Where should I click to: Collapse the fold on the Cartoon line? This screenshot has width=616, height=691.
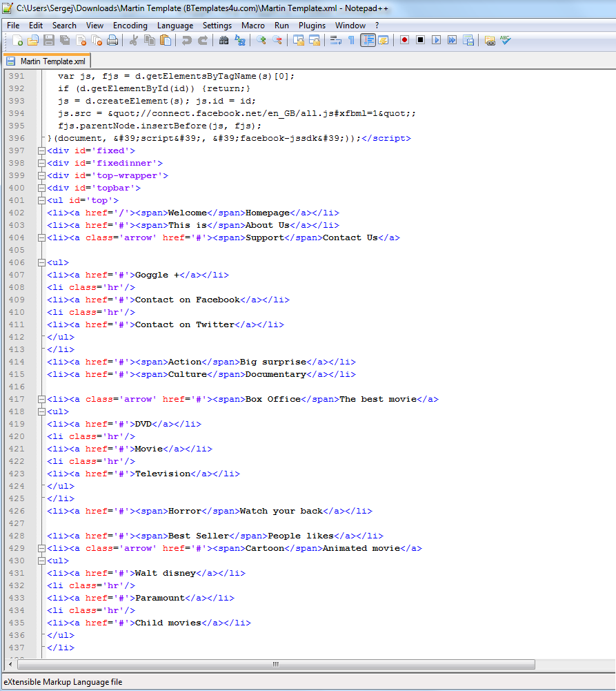coord(41,549)
